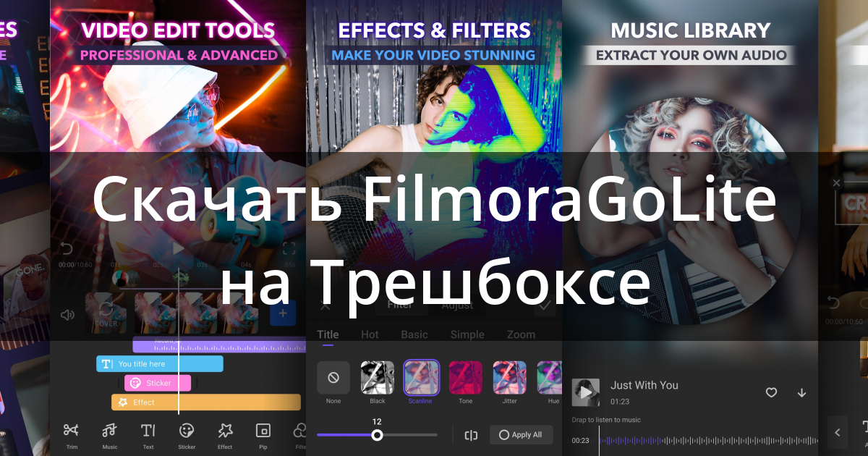868x456 pixels.
Task: Apply the Scanline filter thumbnail
Action: (x=422, y=377)
